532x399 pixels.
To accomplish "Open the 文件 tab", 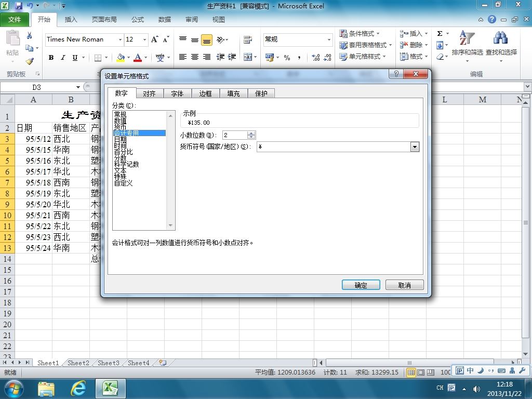I will coord(14,20).
